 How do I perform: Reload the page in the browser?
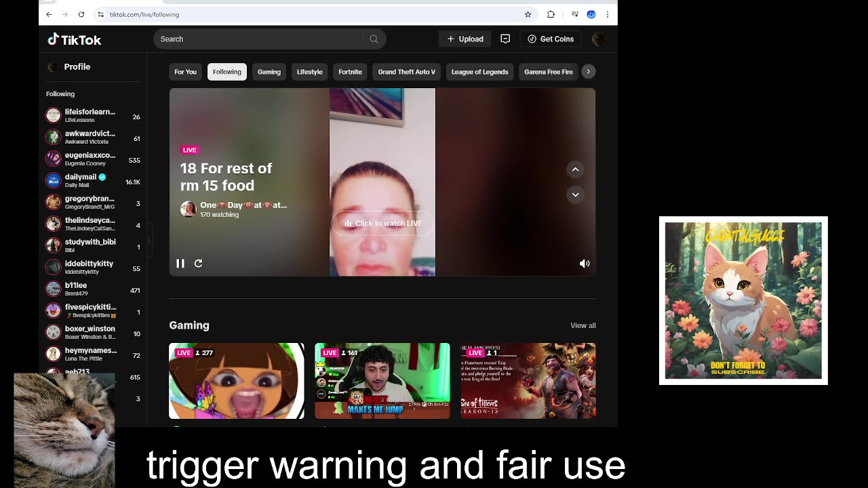click(x=81, y=14)
